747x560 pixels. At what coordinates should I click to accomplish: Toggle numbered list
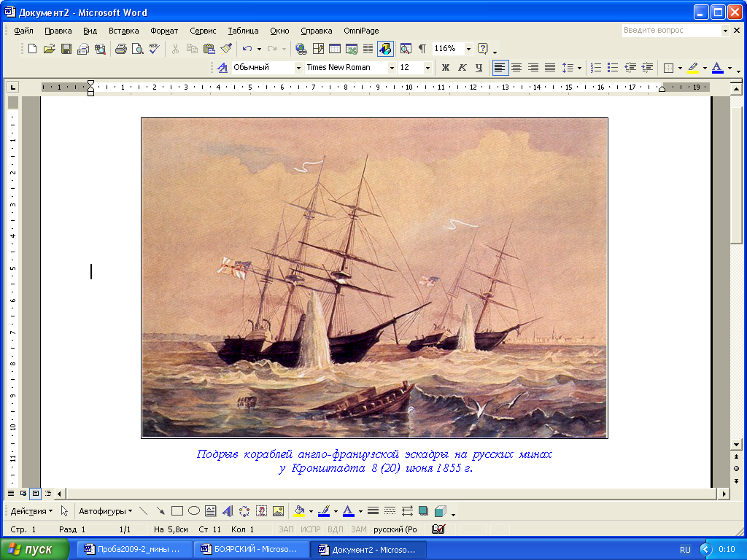pyautogui.click(x=596, y=68)
